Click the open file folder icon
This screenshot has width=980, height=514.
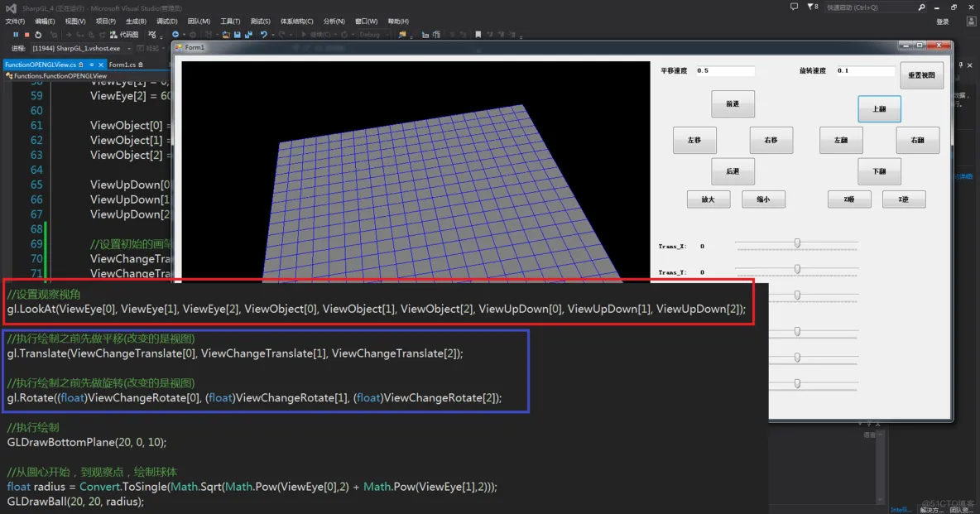226,35
